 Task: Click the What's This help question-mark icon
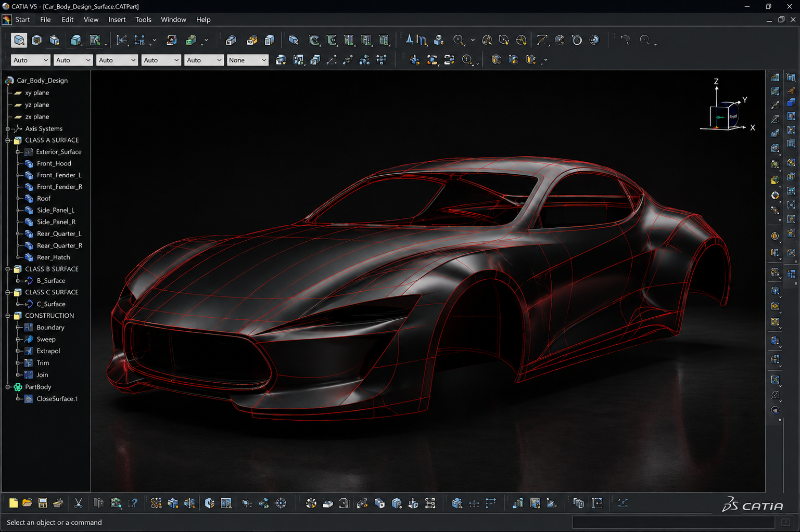(133, 503)
